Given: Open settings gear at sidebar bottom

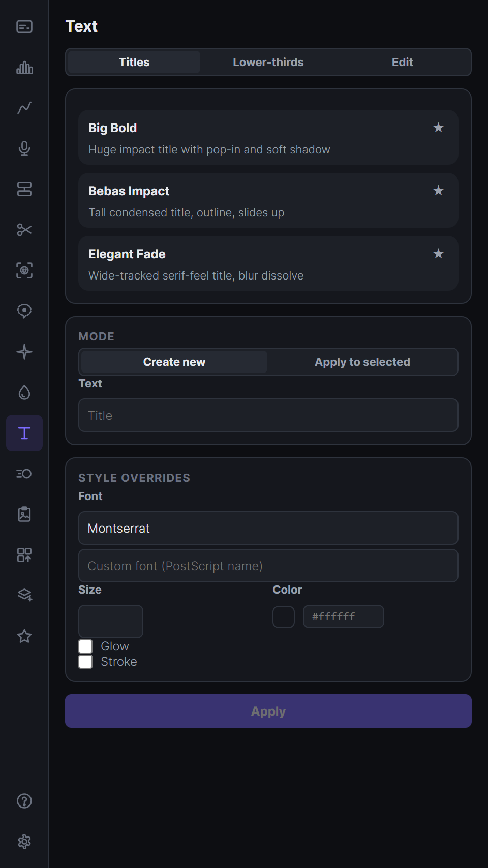Looking at the screenshot, I should coord(24,842).
